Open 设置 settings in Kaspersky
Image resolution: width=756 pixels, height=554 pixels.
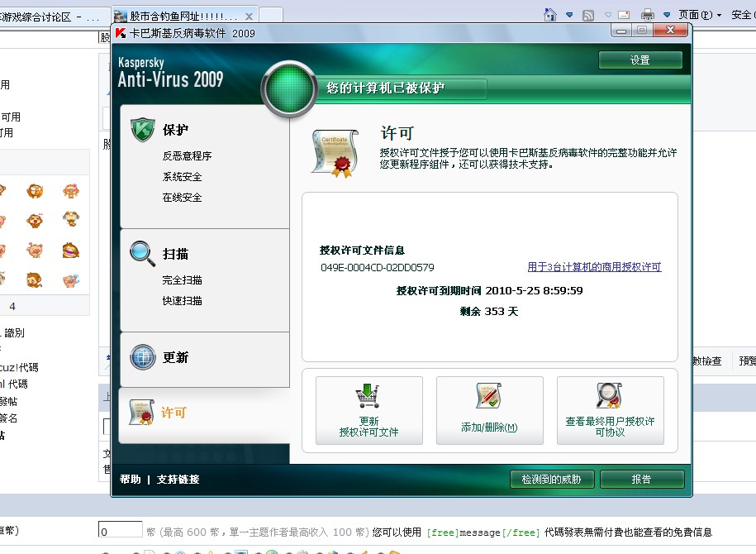pyautogui.click(x=640, y=60)
